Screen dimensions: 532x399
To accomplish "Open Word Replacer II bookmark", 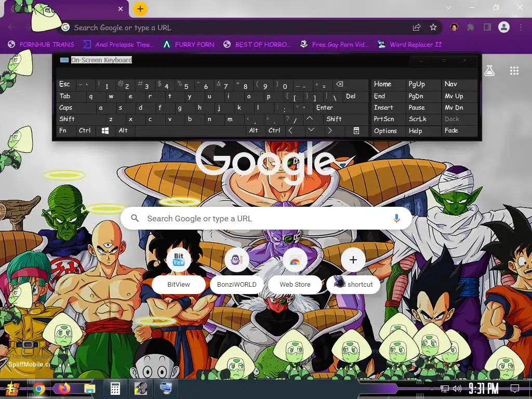I will [409, 45].
